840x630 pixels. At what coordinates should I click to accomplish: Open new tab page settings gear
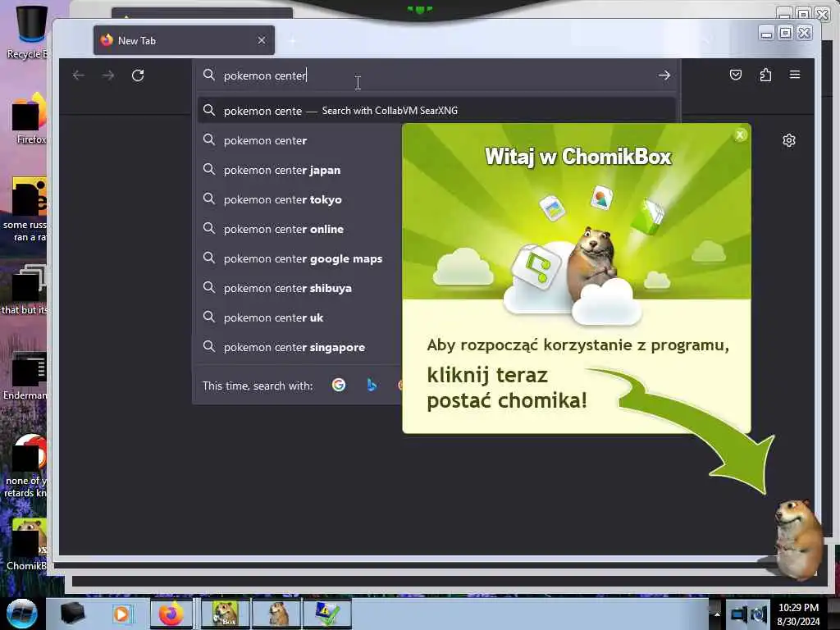(789, 140)
